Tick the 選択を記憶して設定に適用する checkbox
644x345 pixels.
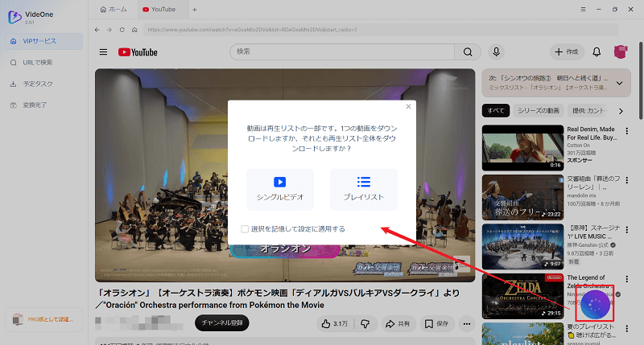245,229
